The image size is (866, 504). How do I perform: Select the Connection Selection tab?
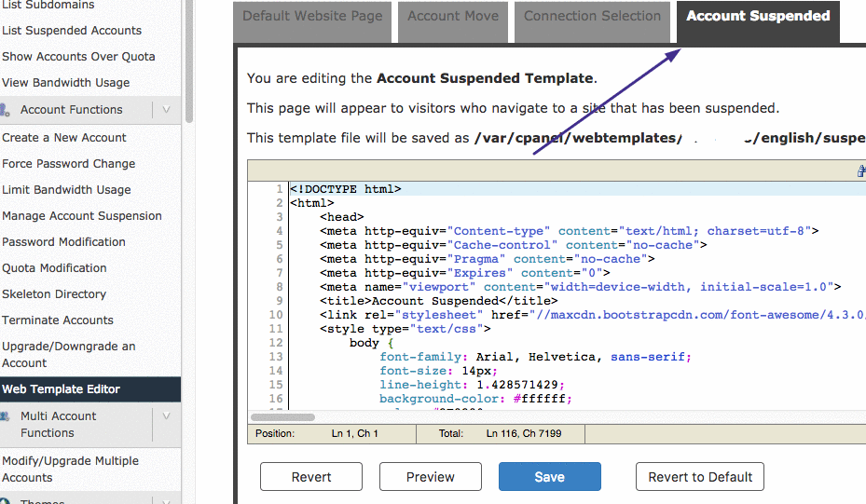point(592,17)
